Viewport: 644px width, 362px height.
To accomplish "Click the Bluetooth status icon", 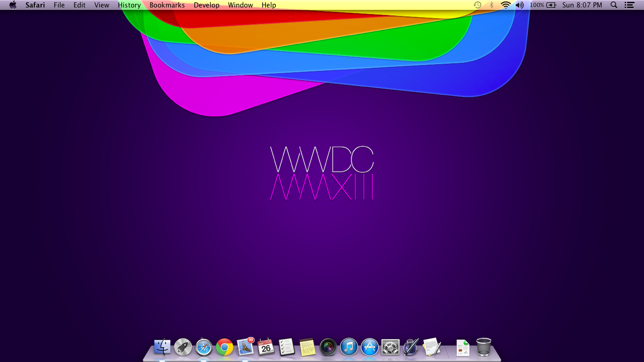I will click(x=491, y=5).
